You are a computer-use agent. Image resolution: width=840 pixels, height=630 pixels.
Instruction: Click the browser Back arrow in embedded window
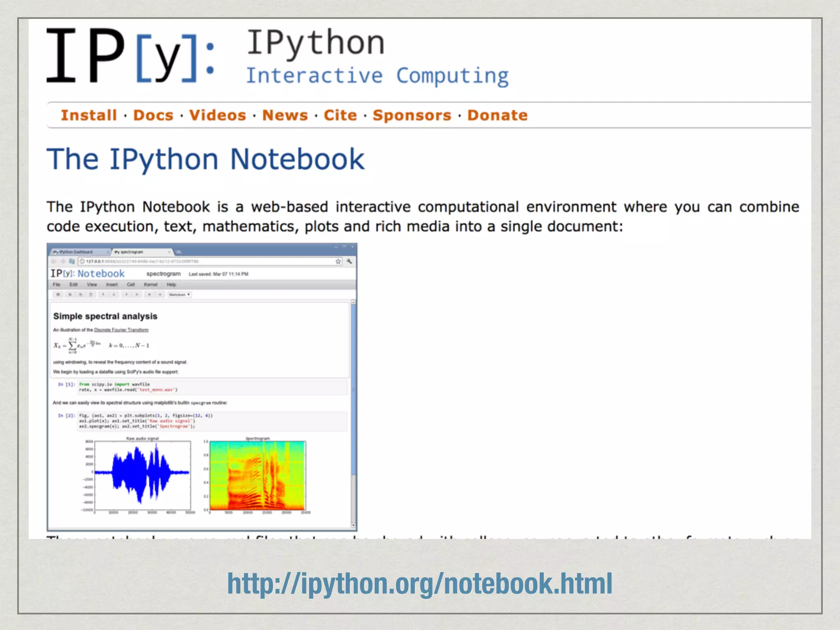(54, 261)
